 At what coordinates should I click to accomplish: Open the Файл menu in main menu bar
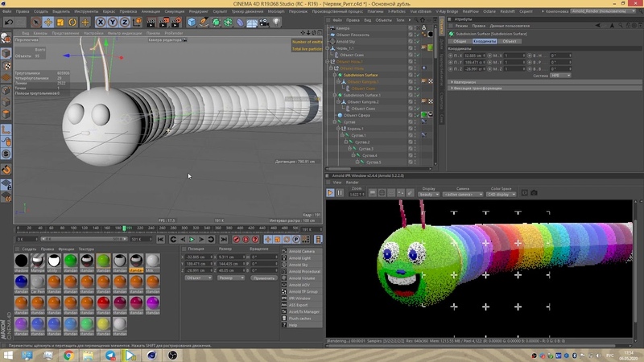click(6, 11)
